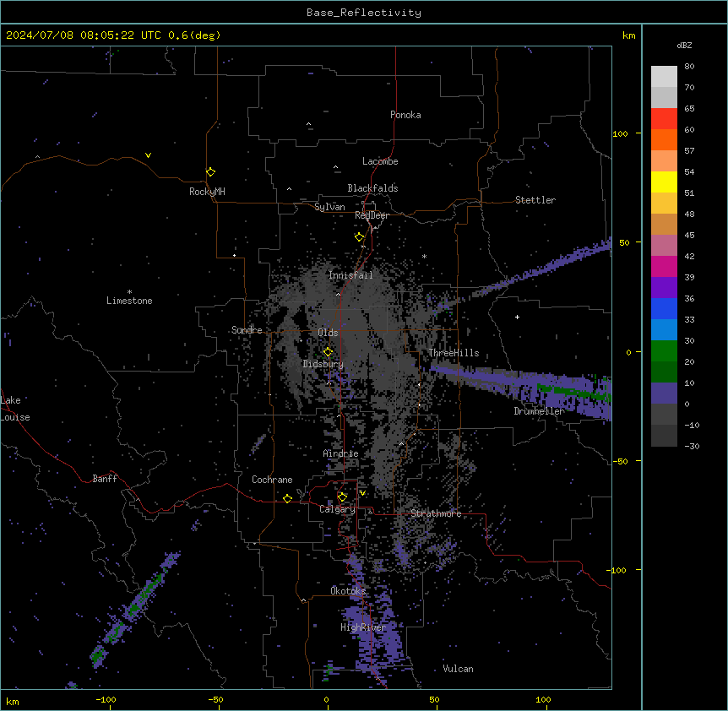
Task: Click the -30 dBZ legend value
Action: [x=692, y=446]
